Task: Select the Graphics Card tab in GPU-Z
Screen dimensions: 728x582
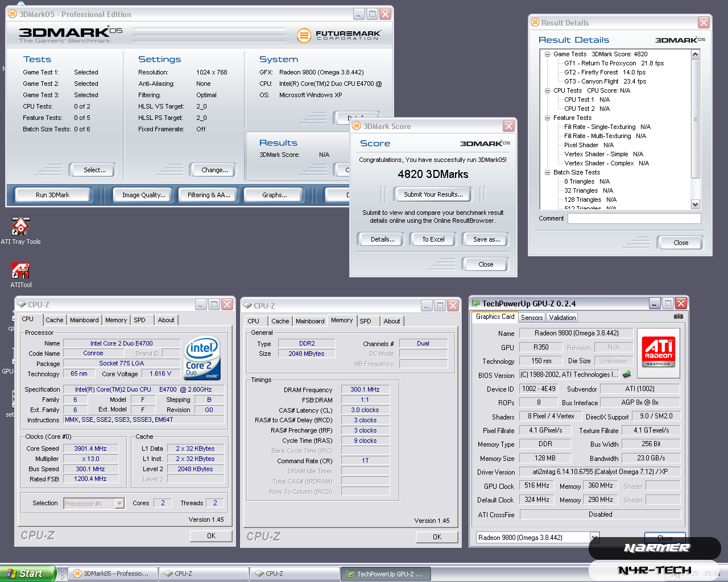Action: point(495,317)
